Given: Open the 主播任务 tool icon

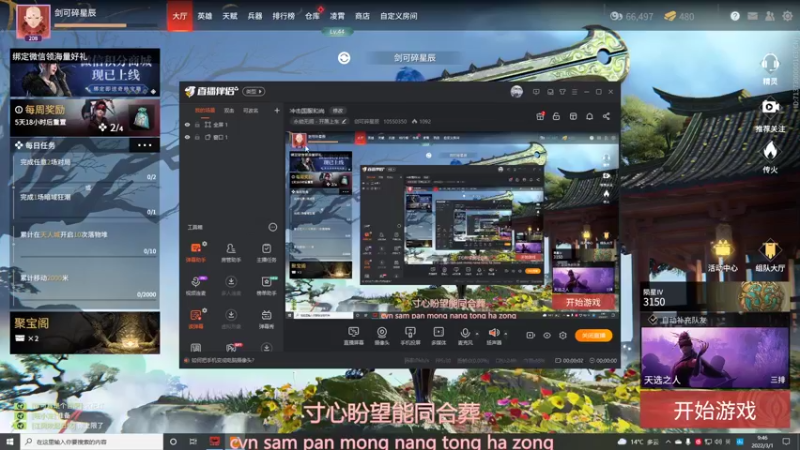Looking at the screenshot, I should 266,252.
